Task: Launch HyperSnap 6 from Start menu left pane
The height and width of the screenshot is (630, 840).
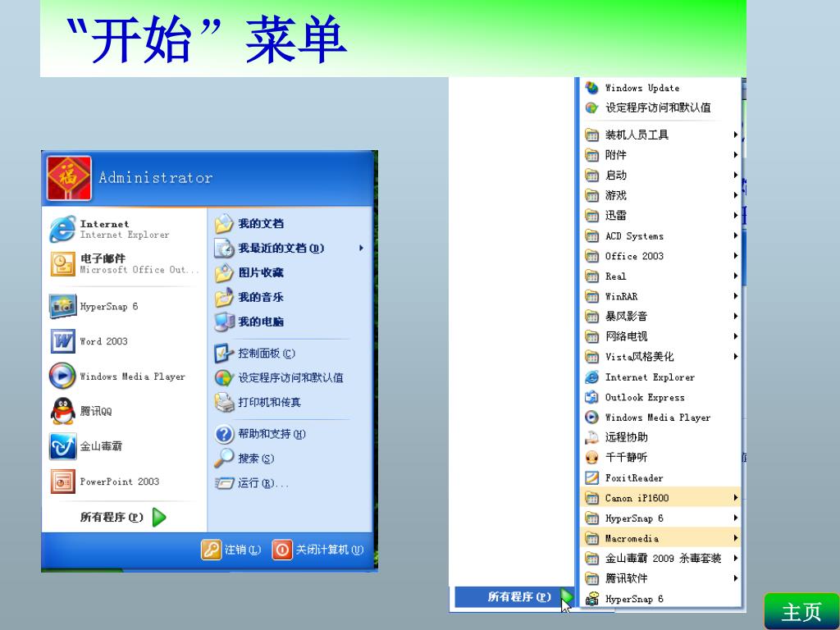Action: click(x=62, y=307)
